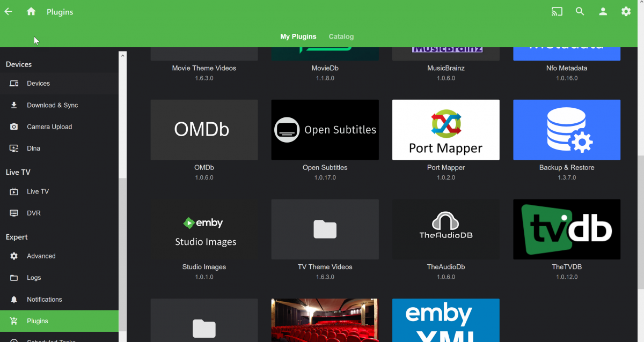Click the MusicBrainz plugin title
The height and width of the screenshot is (342, 644).
446,68
